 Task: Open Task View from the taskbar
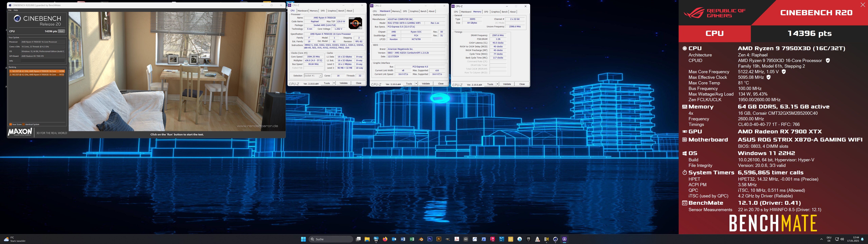358,239
